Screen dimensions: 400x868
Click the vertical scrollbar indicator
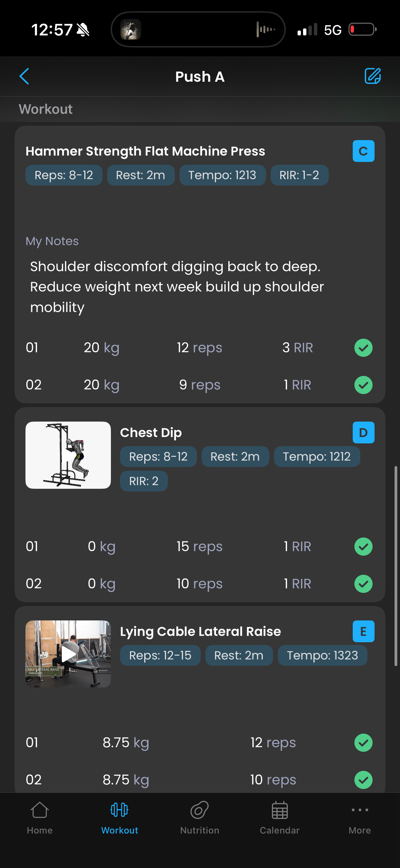(x=396, y=566)
